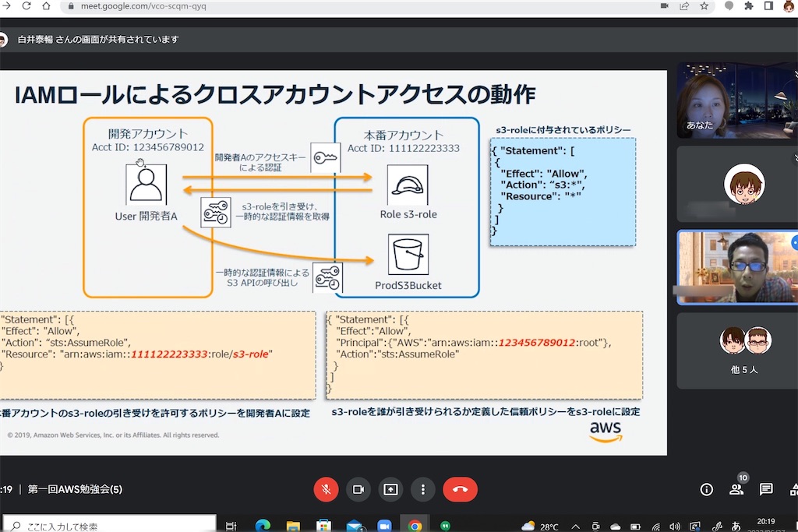Click the battery icon in system tray
This screenshot has width=798, height=532.
635,527
